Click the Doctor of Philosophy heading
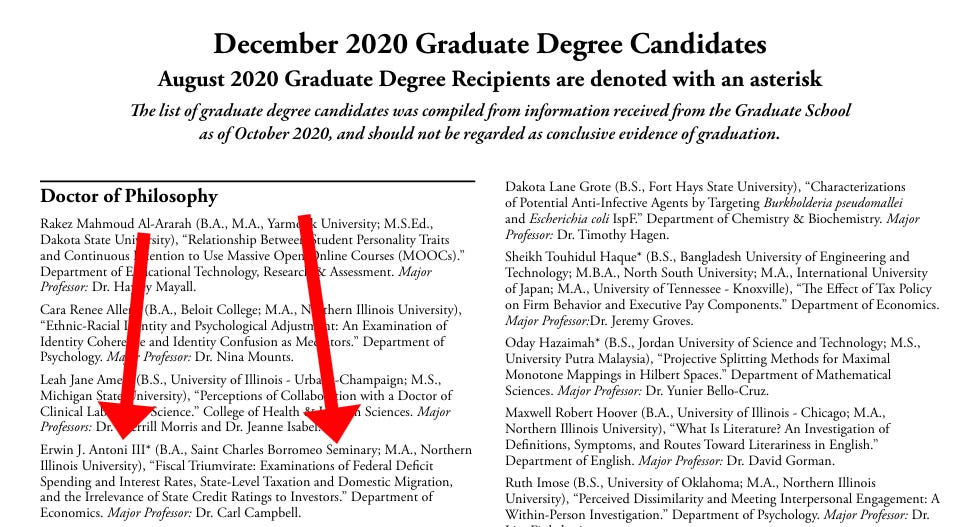Viewport: 967px width, 527px height. coord(129,196)
